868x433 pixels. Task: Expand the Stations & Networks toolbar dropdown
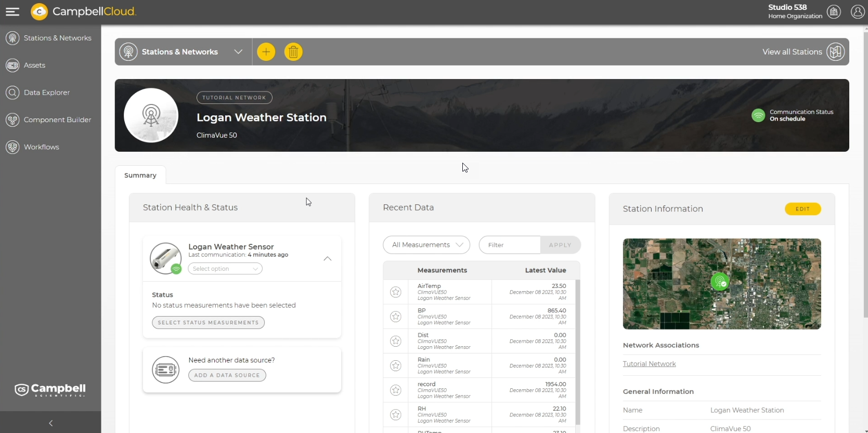pyautogui.click(x=238, y=52)
